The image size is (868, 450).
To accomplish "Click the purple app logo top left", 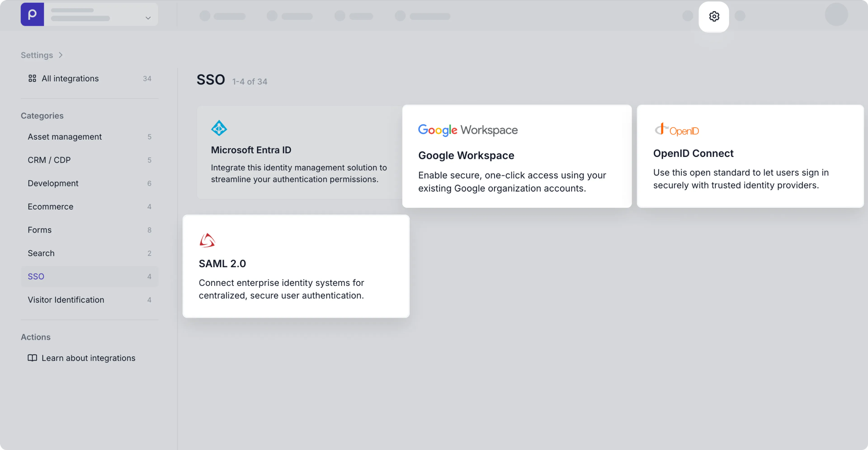I will point(32,14).
